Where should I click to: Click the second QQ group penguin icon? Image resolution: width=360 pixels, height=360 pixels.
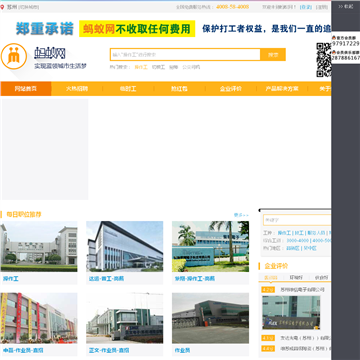pos(334,52)
